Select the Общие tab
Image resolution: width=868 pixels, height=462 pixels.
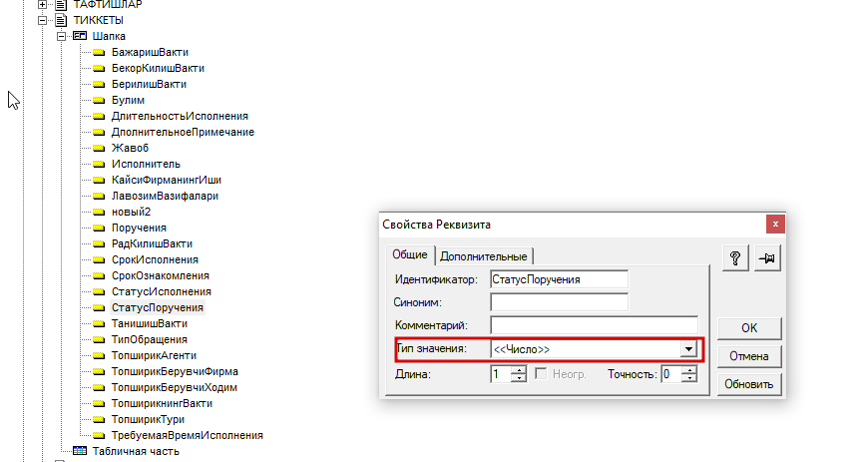409,254
